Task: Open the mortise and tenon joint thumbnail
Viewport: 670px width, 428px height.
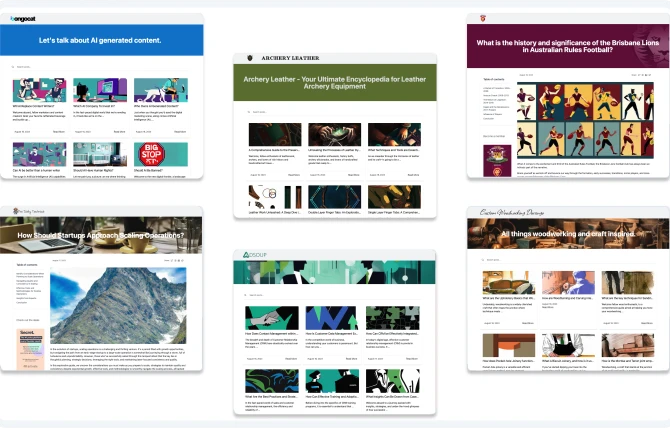Action: point(628,345)
